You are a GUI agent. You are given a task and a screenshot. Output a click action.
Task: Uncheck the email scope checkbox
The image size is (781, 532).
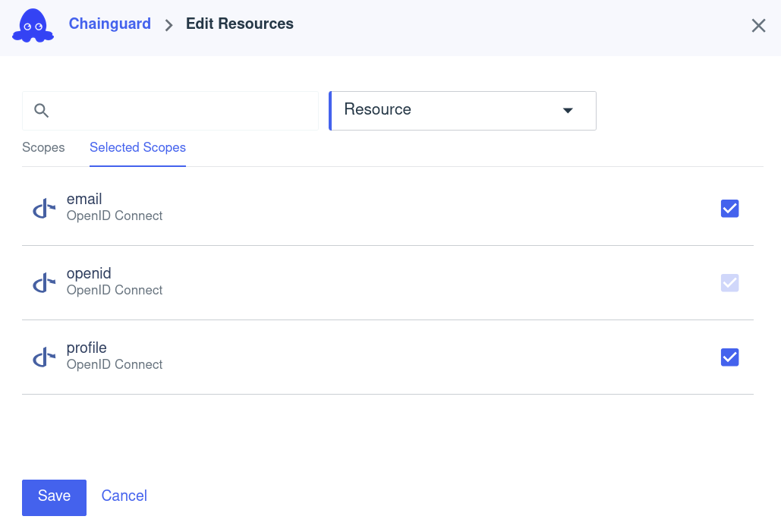(729, 208)
